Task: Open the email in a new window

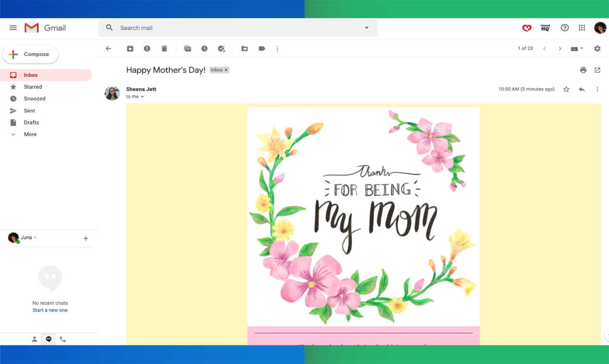Action: 597,70
